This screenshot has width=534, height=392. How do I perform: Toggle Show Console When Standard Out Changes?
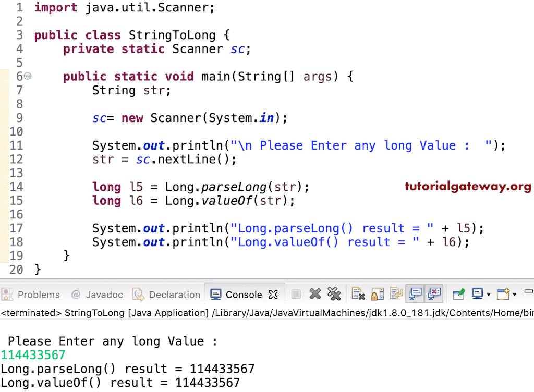pos(415,294)
